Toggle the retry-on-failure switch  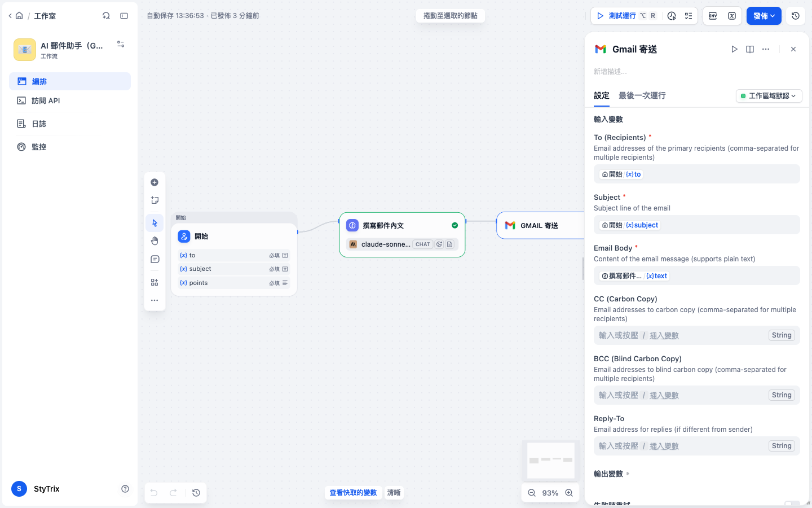792,503
